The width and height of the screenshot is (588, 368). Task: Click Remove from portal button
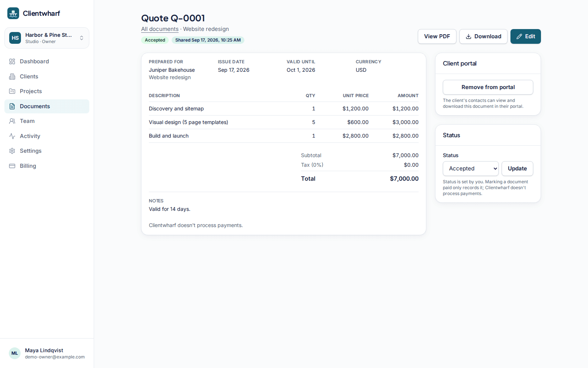tap(488, 87)
